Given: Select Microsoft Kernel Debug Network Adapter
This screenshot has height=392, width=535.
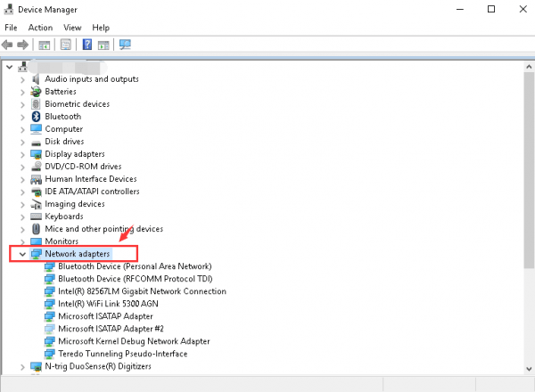Looking at the screenshot, I should click(134, 341).
